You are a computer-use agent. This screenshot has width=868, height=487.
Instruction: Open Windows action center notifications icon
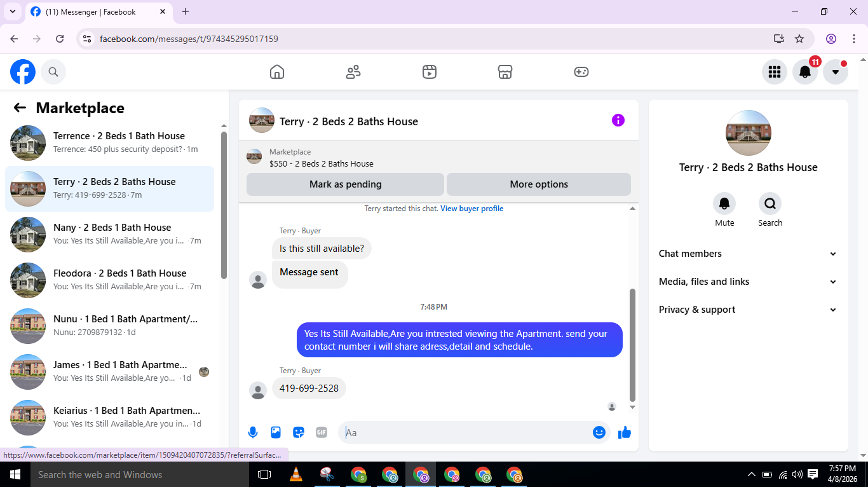[x=813, y=474]
